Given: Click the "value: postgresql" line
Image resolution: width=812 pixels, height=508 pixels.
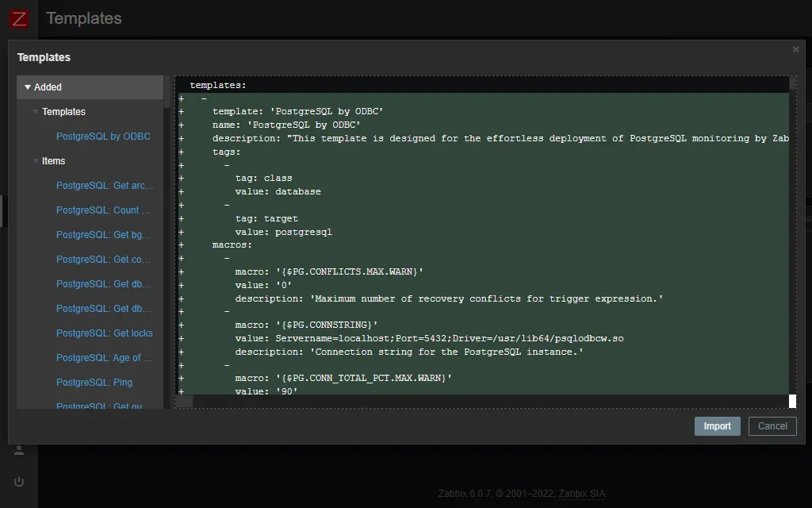Looking at the screenshot, I should [284, 233].
